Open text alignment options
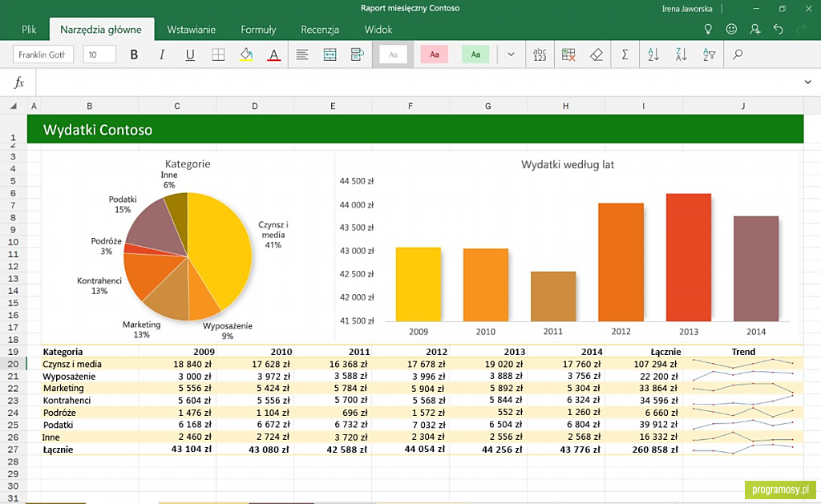 (302, 54)
